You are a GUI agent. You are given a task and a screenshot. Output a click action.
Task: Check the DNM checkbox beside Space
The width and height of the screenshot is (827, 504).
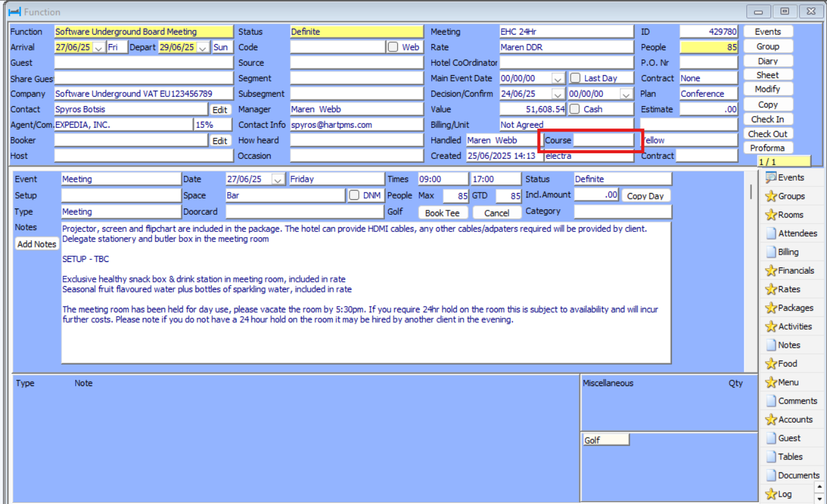(x=355, y=196)
